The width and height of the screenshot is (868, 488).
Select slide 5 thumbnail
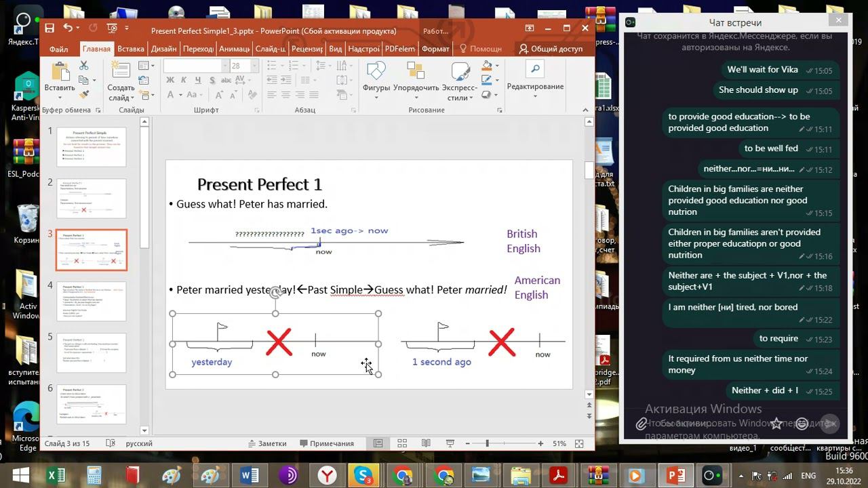tap(92, 352)
